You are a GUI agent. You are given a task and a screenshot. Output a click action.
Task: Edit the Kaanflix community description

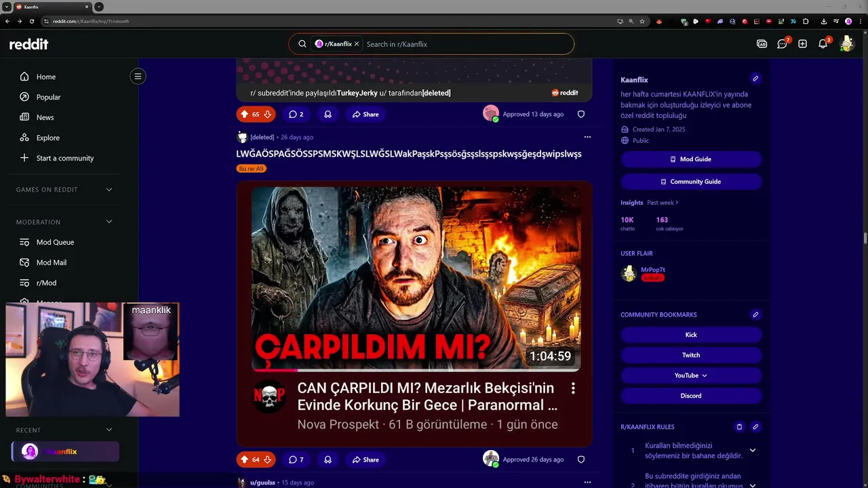click(755, 79)
